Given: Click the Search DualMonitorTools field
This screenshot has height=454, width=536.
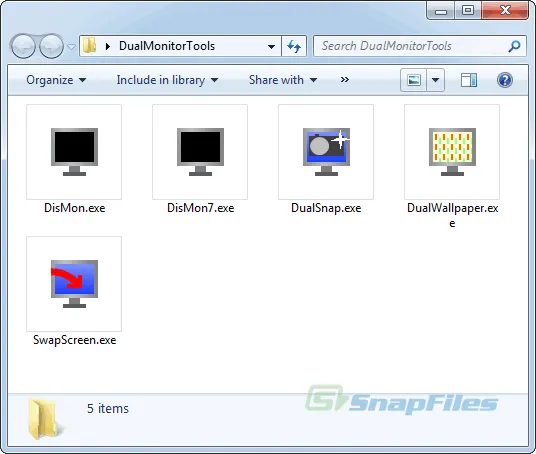Looking at the screenshot, I should pyautogui.click(x=420, y=46).
